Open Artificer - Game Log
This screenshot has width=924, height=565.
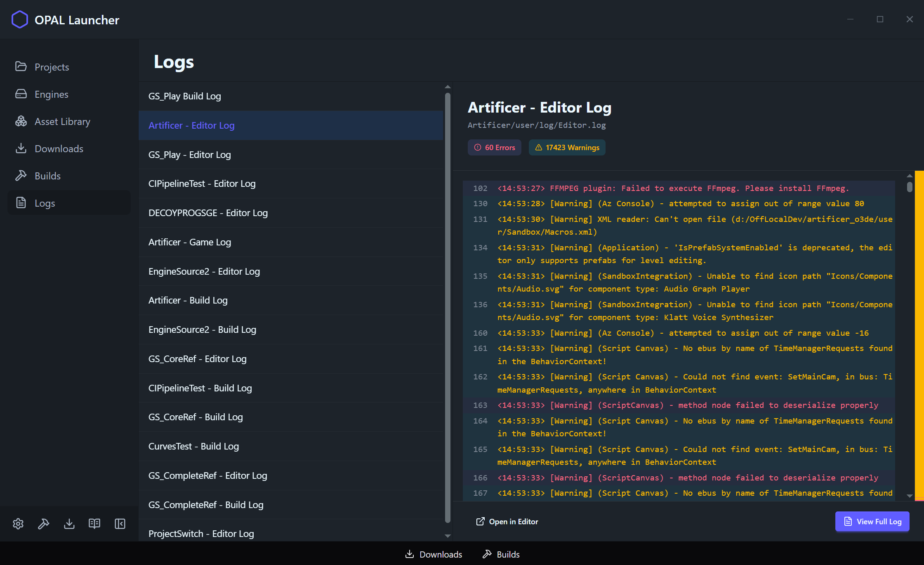pos(291,242)
